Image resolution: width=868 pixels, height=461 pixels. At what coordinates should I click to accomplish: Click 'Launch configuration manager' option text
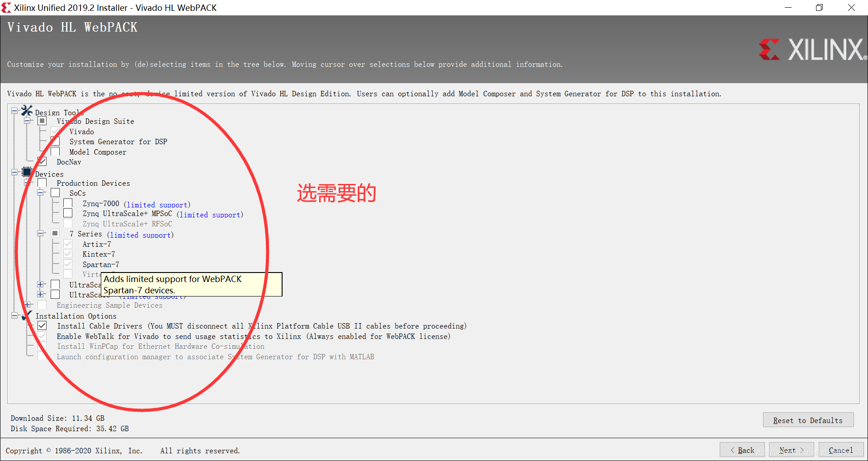click(x=215, y=357)
